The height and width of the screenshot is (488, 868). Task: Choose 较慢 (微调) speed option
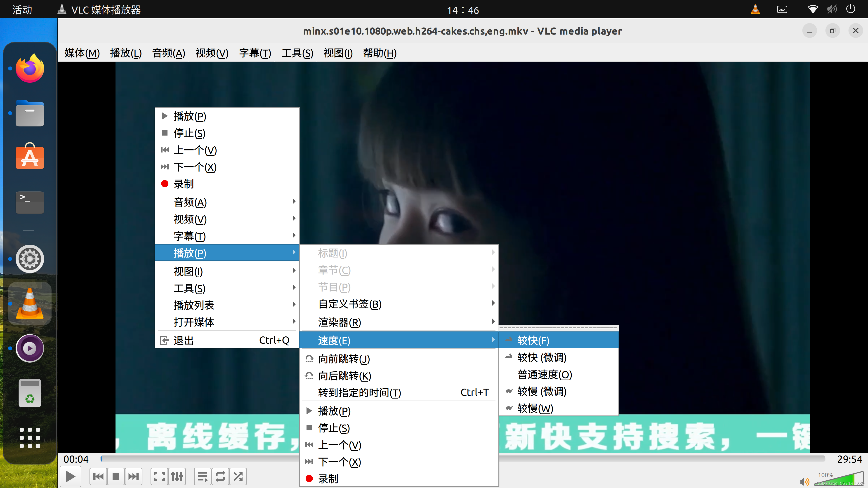[x=559, y=391]
